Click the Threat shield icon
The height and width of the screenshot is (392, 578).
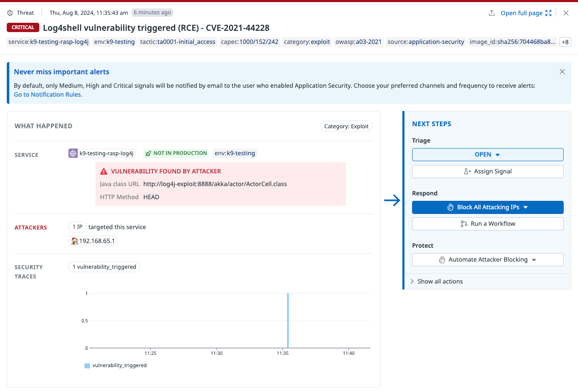coord(10,13)
